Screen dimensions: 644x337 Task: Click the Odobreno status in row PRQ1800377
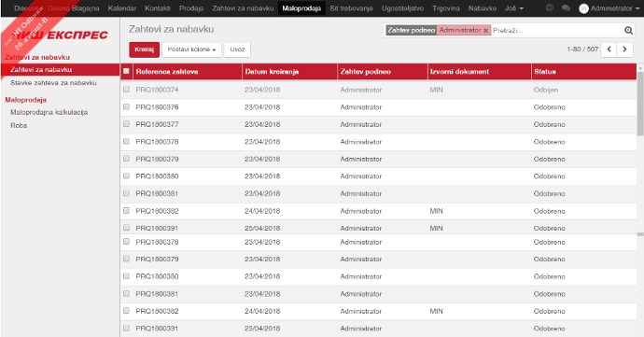pyautogui.click(x=549, y=124)
